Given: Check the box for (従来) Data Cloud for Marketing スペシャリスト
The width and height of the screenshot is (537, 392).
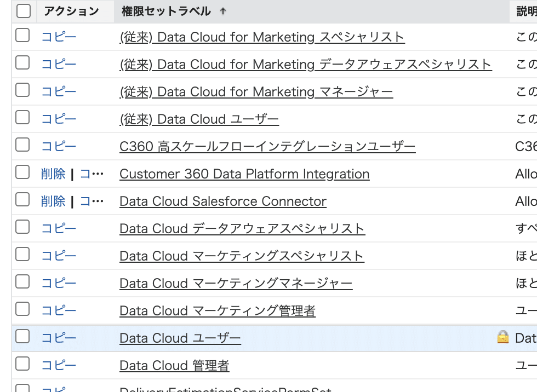Looking at the screenshot, I should [22, 35].
